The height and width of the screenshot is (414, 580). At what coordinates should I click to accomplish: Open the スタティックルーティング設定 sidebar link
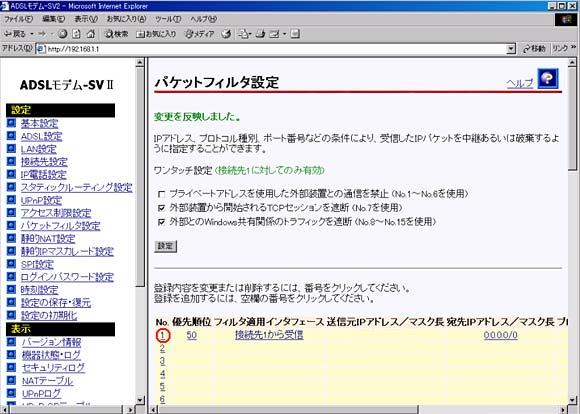point(77,187)
